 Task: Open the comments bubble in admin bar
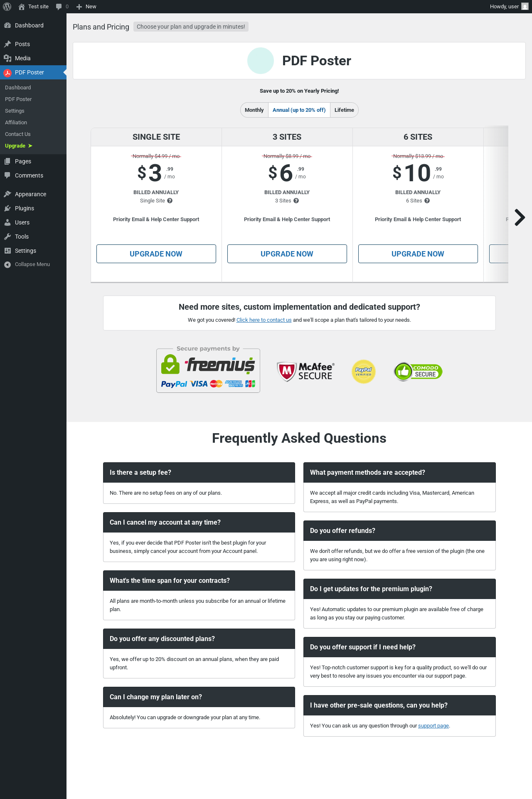point(59,7)
